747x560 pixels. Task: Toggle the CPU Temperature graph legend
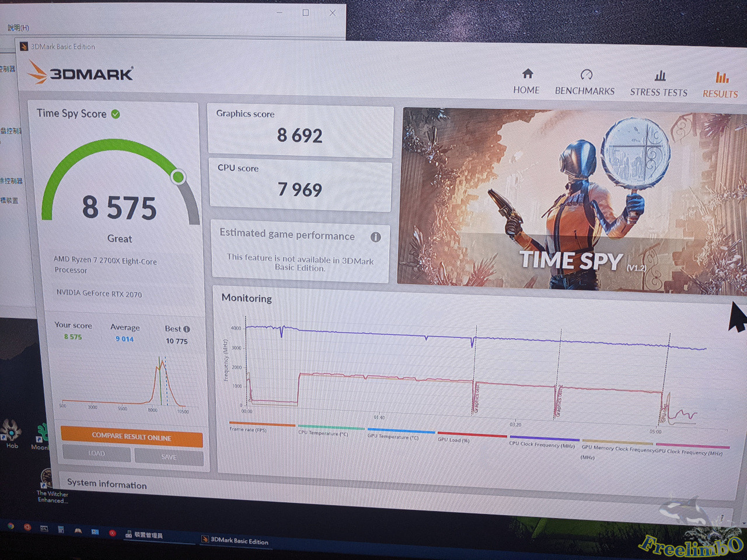coord(323,433)
